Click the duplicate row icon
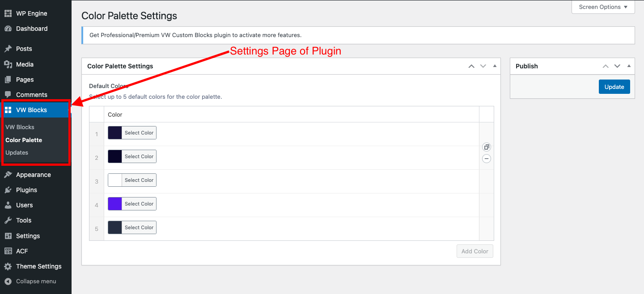 (x=487, y=147)
